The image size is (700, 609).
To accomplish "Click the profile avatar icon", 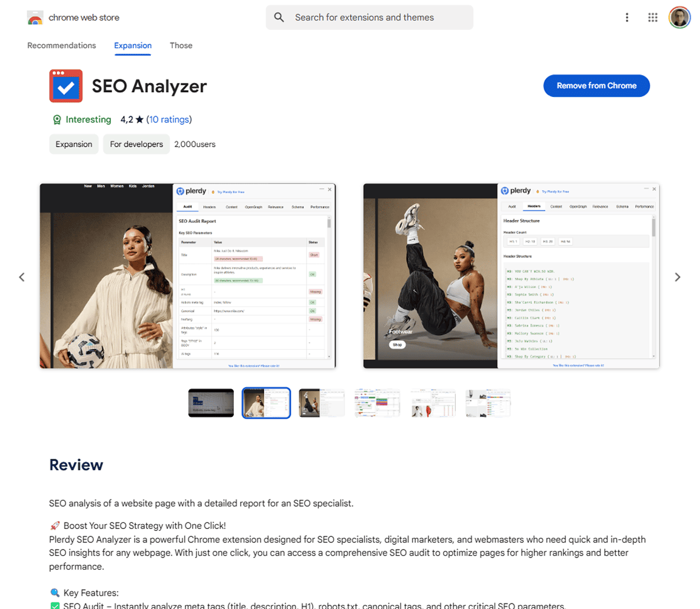I will coord(679,17).
